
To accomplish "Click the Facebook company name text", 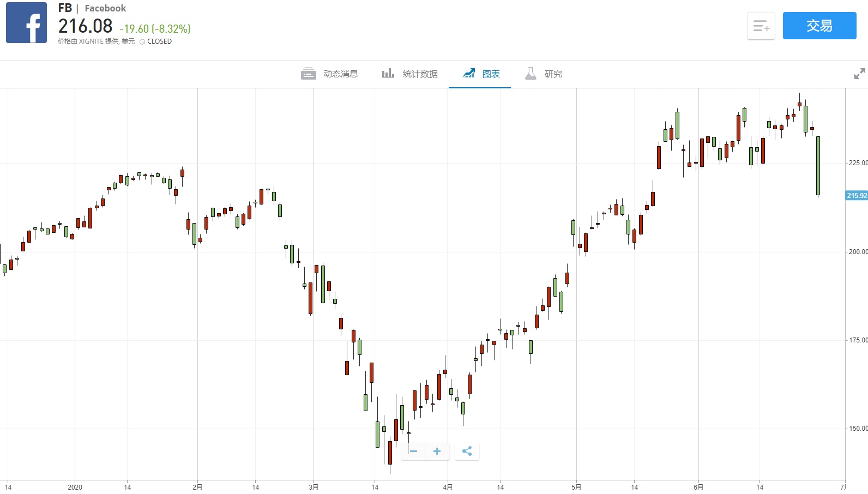I will tap(105, 8).
